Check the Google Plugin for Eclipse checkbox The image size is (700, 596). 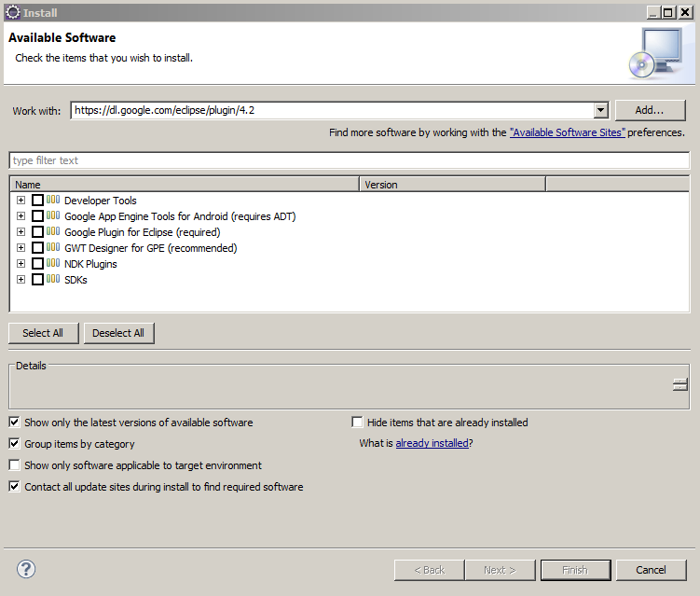(38, 232)
